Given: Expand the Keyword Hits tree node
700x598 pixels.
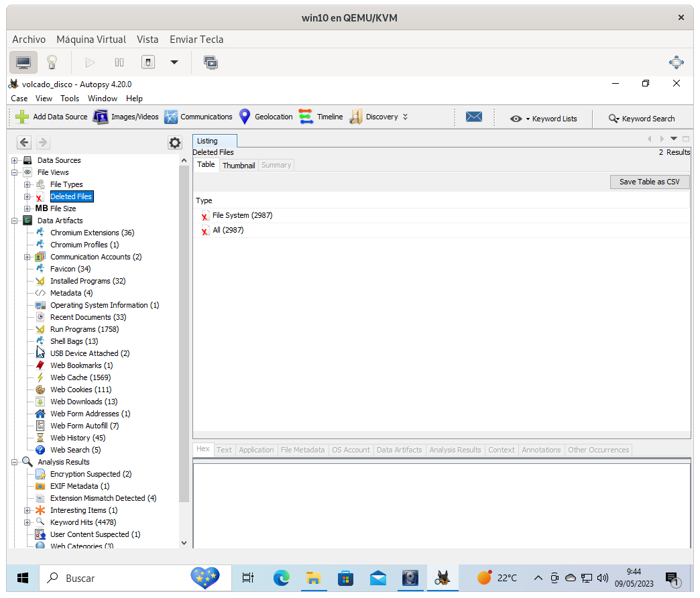Looking at the screenshot, I should [27, 522].
